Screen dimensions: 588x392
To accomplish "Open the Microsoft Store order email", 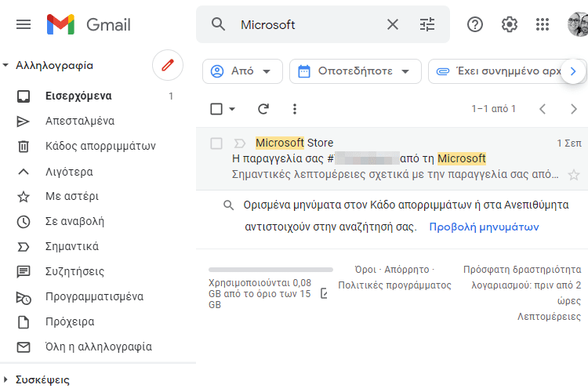I will tap(392, 158).
